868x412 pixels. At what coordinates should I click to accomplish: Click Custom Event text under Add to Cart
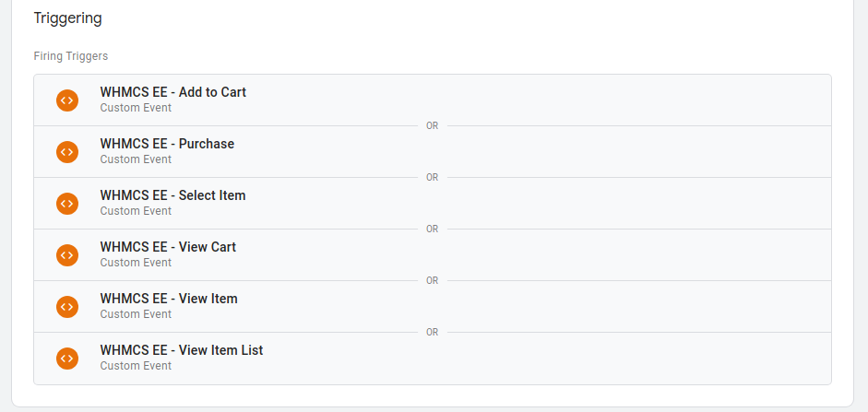(x=136, y=108)
